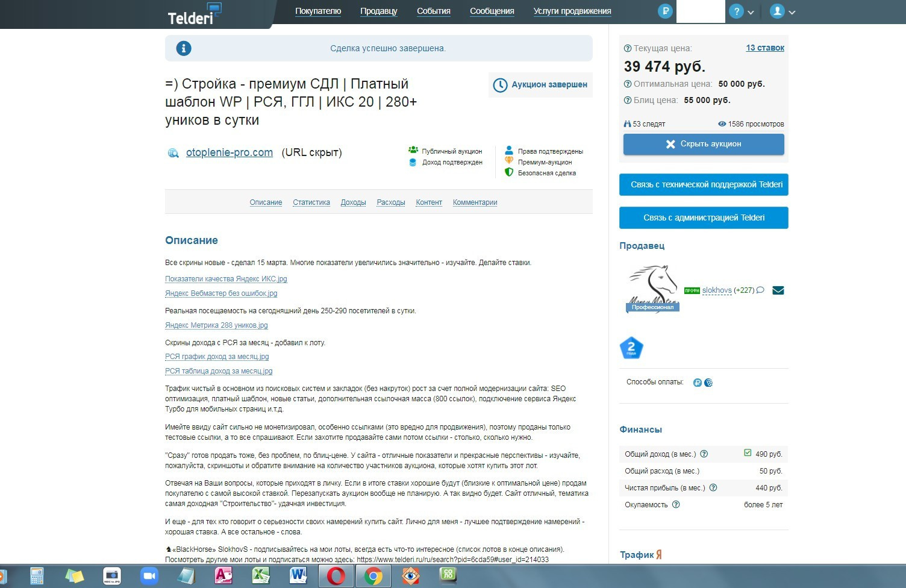Jump to the Контент section tab

click(x=429, y=202)
